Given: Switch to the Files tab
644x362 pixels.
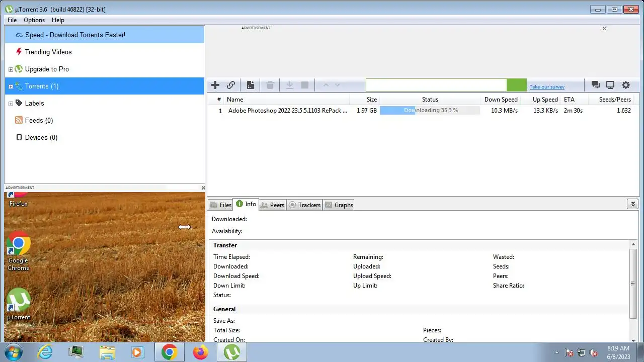Looking at the screenshot, I should (220, 205).
